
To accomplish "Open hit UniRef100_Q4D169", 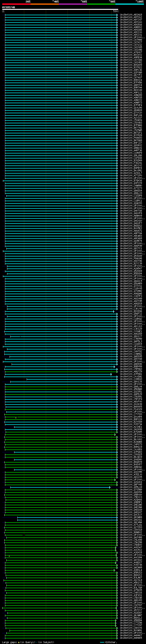I will pos(131,510).
